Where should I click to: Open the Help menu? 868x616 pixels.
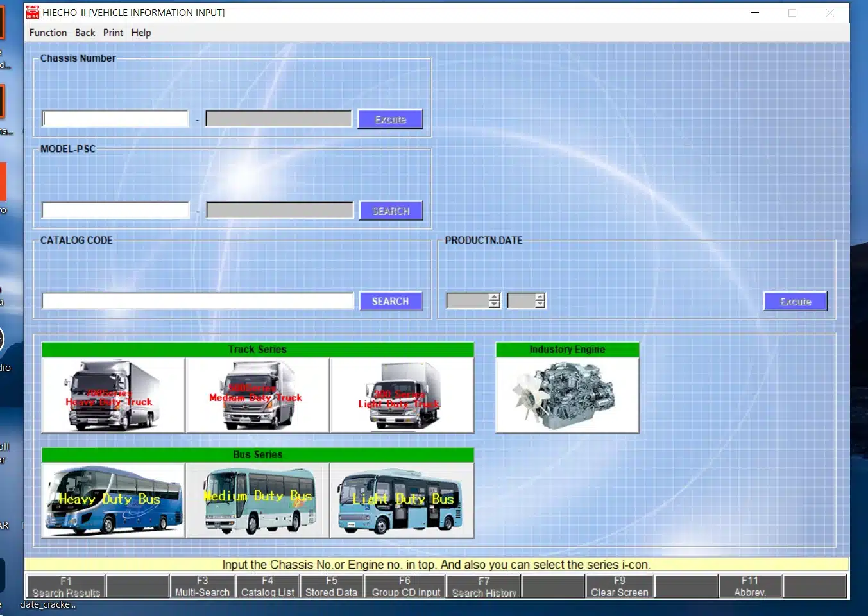pos(140,32)
